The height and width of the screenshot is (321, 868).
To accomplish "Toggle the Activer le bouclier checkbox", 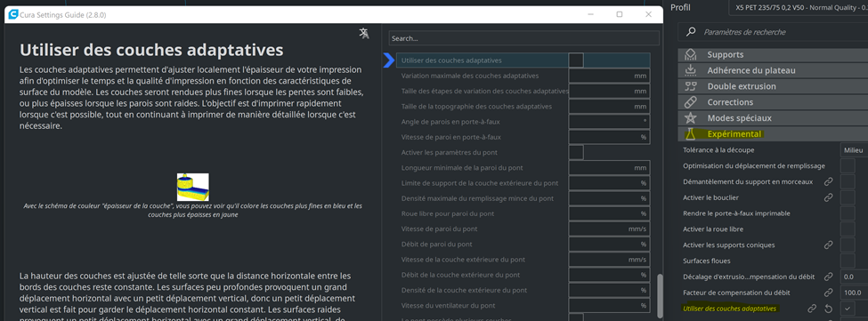I will pyautogui.click(x=848, y=197).
